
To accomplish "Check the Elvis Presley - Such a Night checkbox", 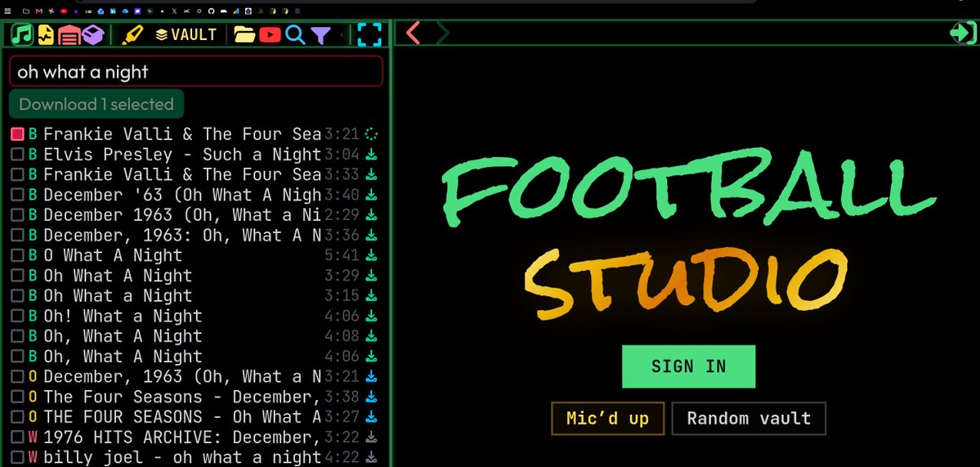I will click(17, 154).
